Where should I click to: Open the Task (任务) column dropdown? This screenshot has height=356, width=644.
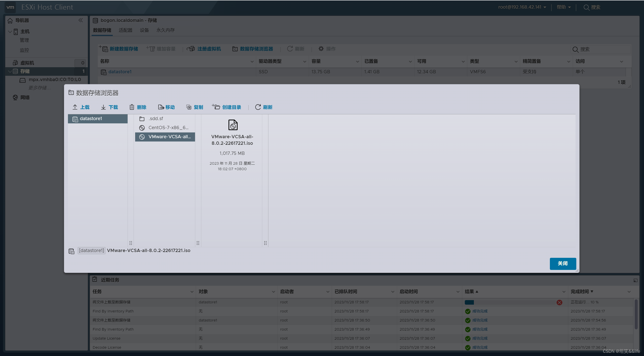[x=192, y=292]
